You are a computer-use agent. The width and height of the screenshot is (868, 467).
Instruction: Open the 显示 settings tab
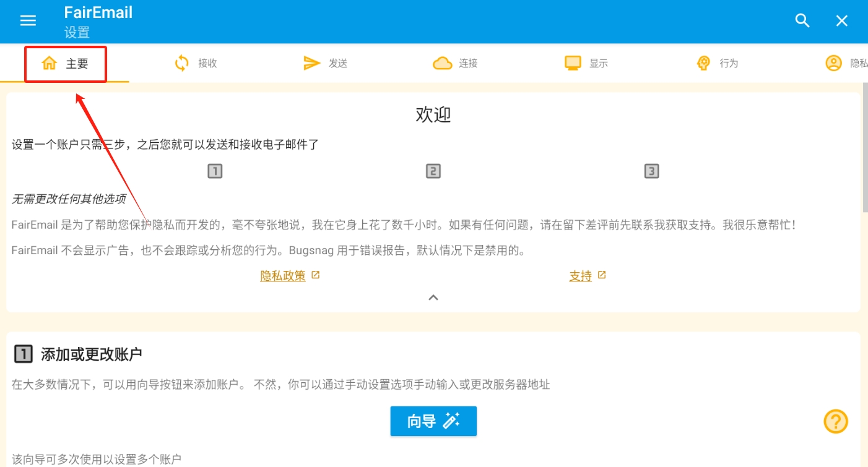(586, 63)
